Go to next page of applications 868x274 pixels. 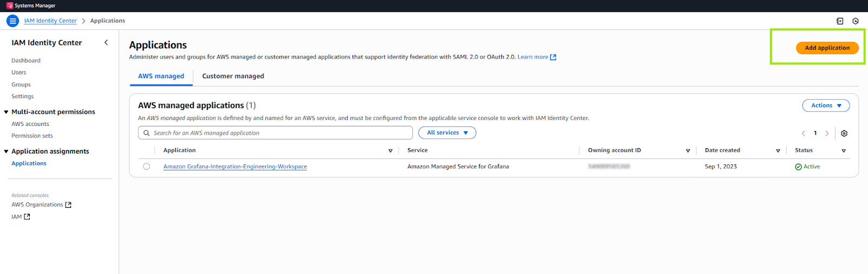coord(827,133)
